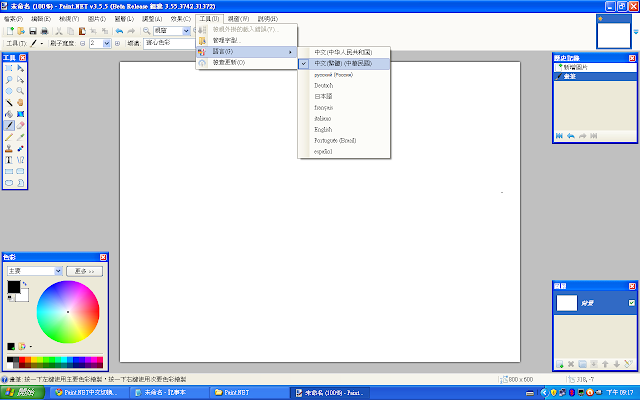Select the Recolor tool
640x400 pixels.
coord(20,149)
